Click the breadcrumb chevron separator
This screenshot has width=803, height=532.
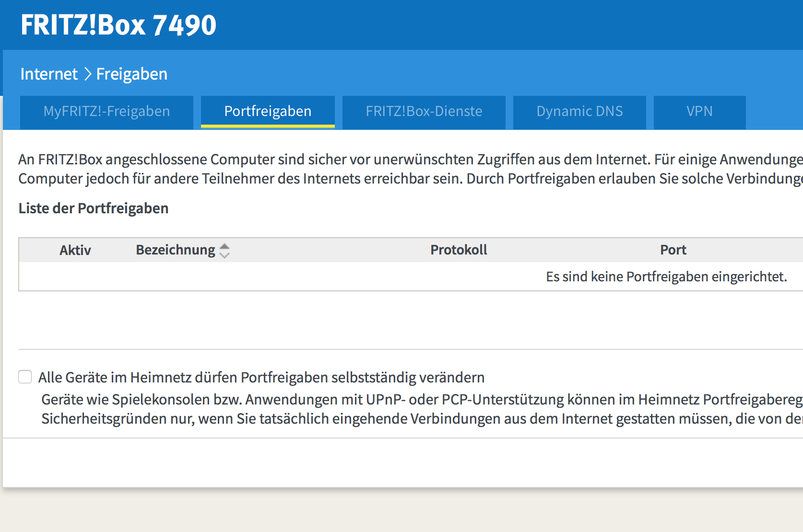[87, 74]
